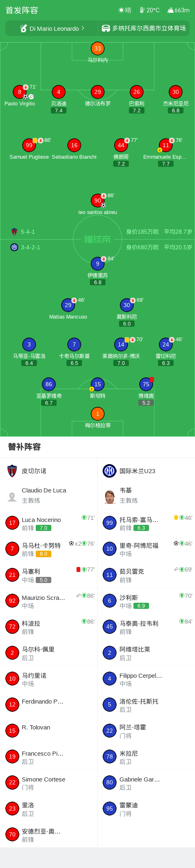Select player 90 leo santos abreu
Viewport: 195px width, 868px height.
tap(98, 200)
